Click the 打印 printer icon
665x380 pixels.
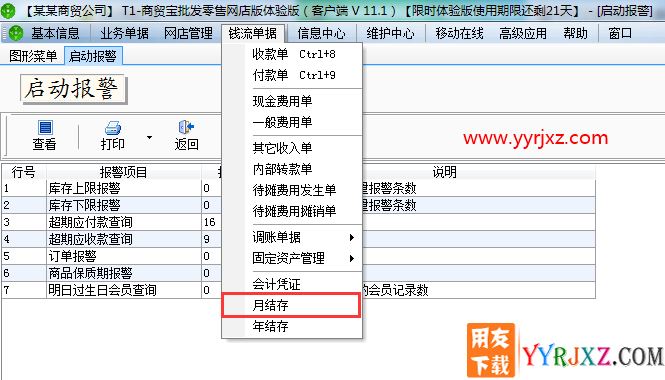(x=112, y=128)
